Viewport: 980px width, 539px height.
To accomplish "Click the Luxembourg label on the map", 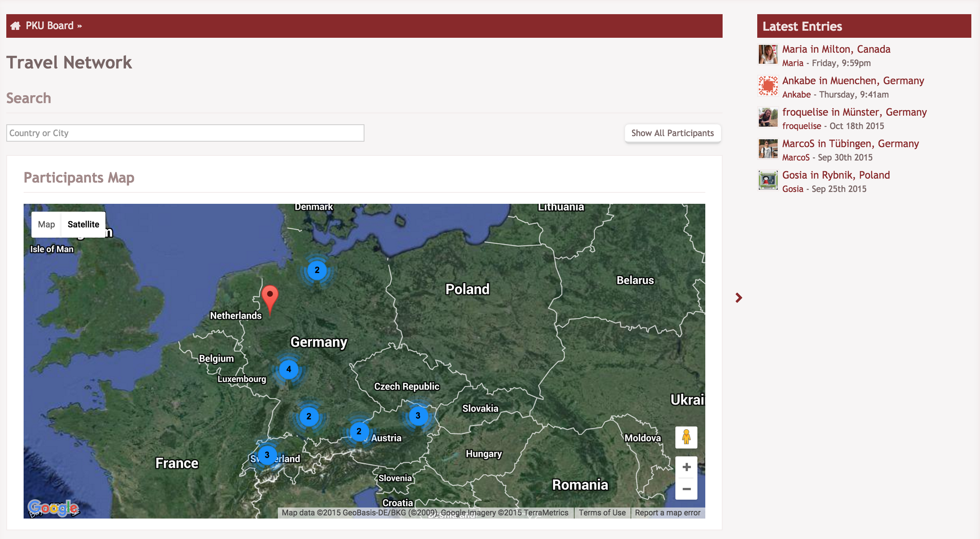I will (242, 379).
